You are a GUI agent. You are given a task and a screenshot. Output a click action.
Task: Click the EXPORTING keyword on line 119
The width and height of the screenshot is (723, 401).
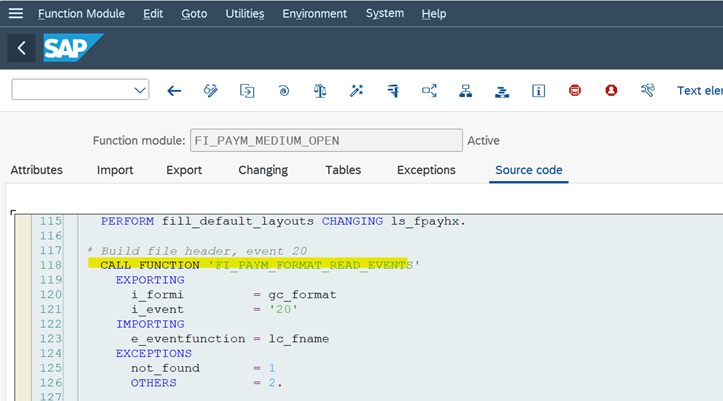coord(150,280)
